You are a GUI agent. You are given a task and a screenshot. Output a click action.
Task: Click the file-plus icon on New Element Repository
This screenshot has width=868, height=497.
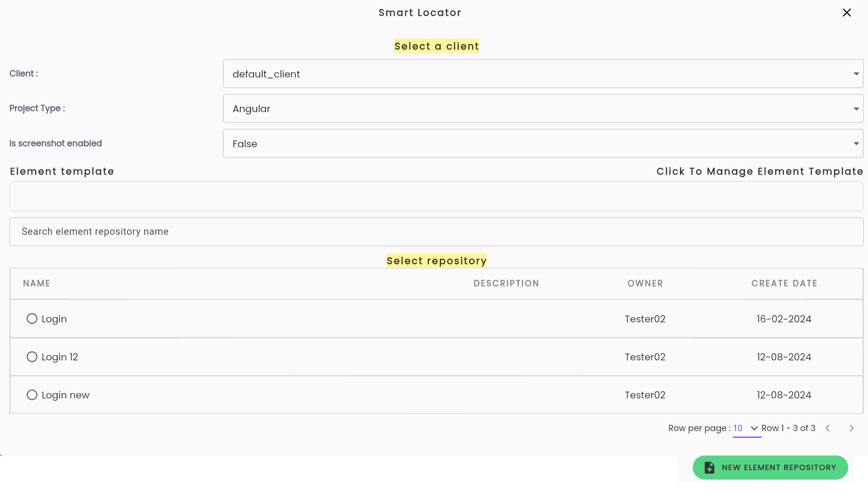click(709, 468)
